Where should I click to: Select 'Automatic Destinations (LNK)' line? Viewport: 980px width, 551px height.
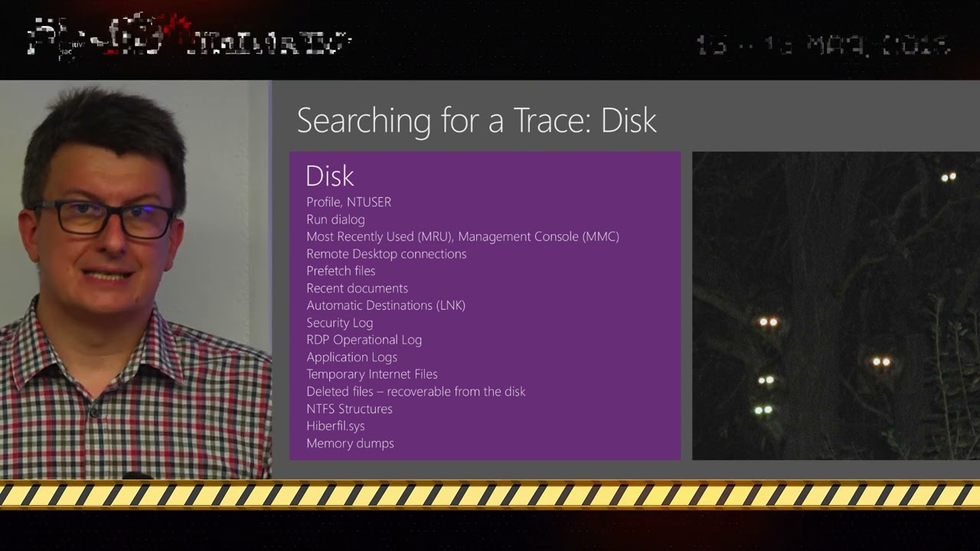(x=386, y=305)
